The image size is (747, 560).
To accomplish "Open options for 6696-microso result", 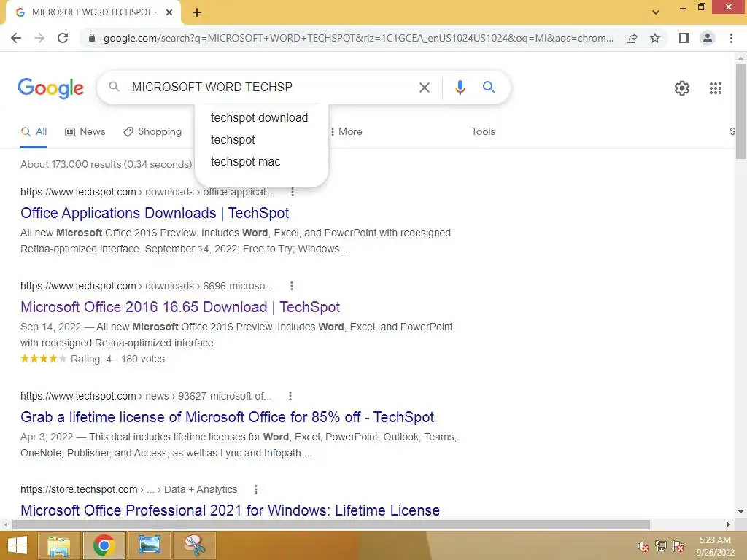I will pyautogui.click(x=292, y=286).
